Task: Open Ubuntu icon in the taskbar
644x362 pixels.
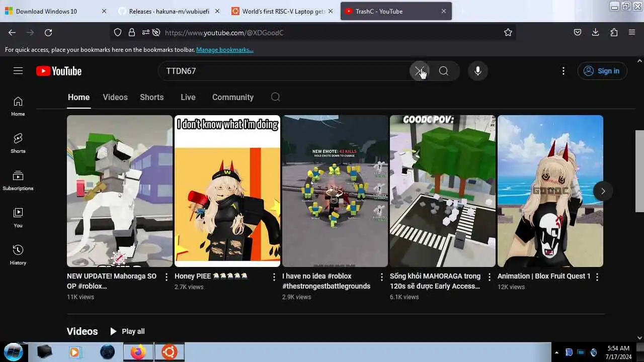Action: coord(169,352)
